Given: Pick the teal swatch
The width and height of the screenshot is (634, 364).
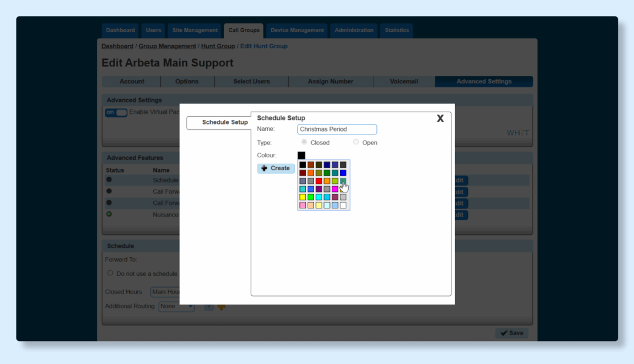Looking at the screenshot, I should click(335, 173).
